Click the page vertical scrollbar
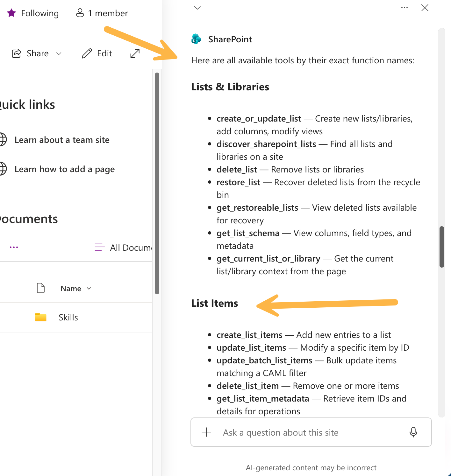This screenshot has width=451, height=476. pyautogui.click(x=157, y=184)
